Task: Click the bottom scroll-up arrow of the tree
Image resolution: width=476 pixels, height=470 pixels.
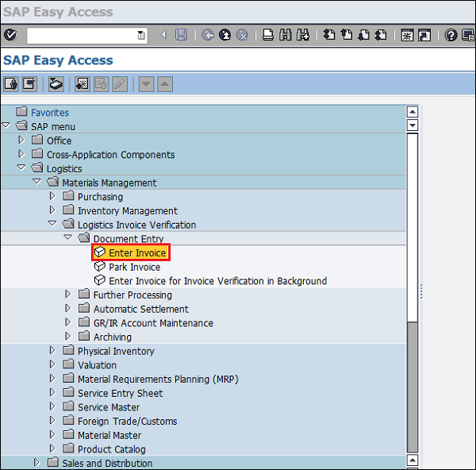Action: 413,460
